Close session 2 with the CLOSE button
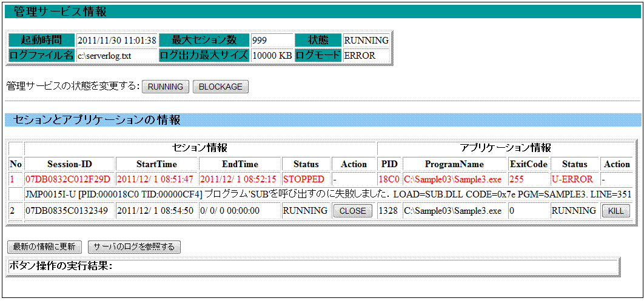The width and height of the screenshot is (644, 301). [353, 211]
